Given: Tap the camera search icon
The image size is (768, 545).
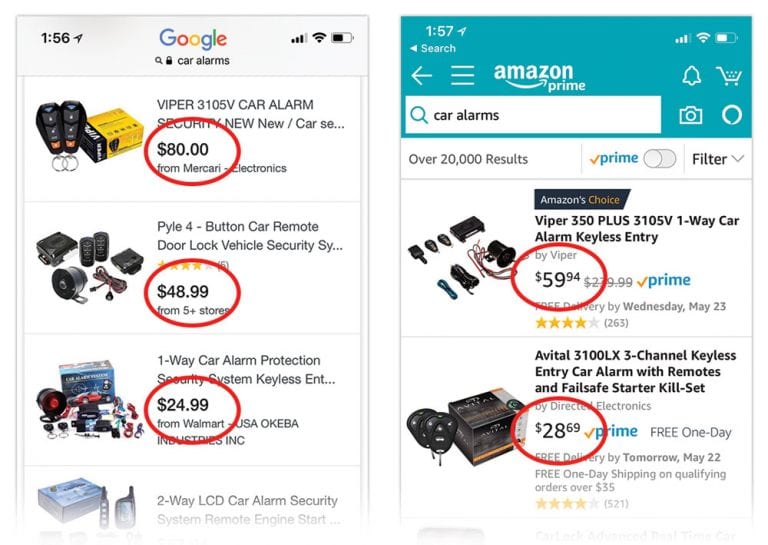Looking at the screenshot, I should [x=691, y=115].
